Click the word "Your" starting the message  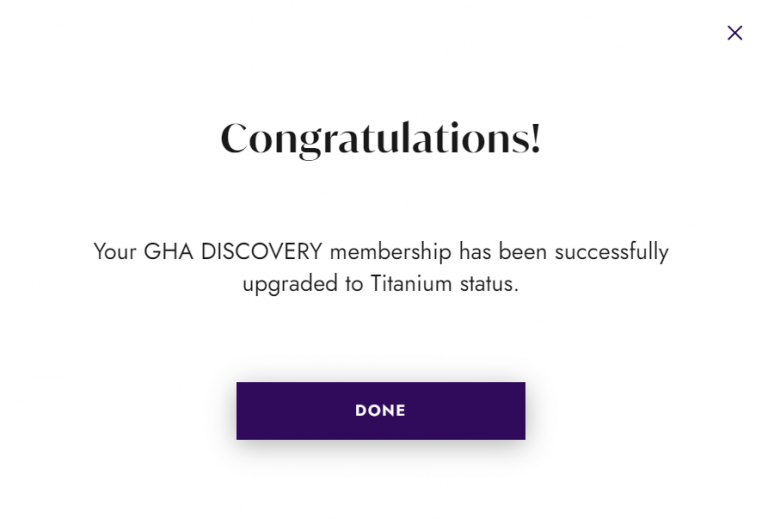click(115, 250)
